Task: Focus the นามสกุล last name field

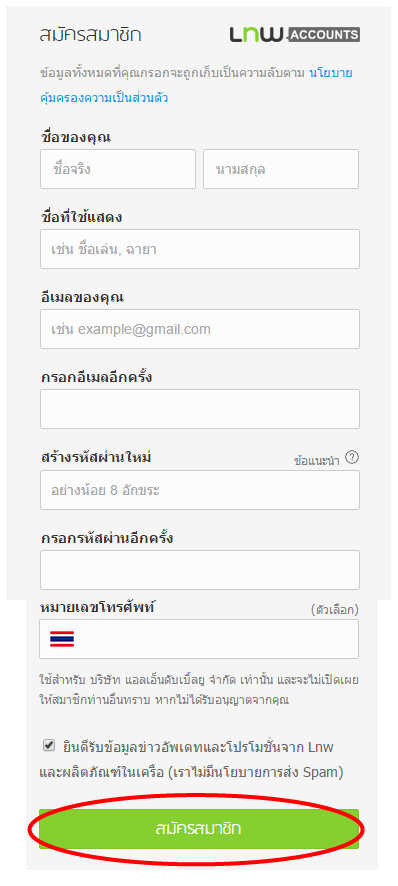Action: pos(281,169)
